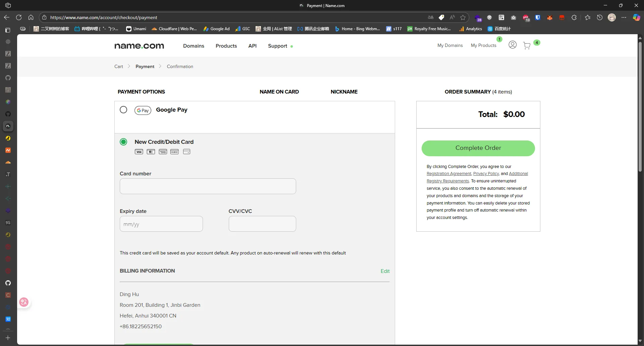This screenshot has width=644, height=346.
Task: Click the Card number input field
Action: coord(208,186)
